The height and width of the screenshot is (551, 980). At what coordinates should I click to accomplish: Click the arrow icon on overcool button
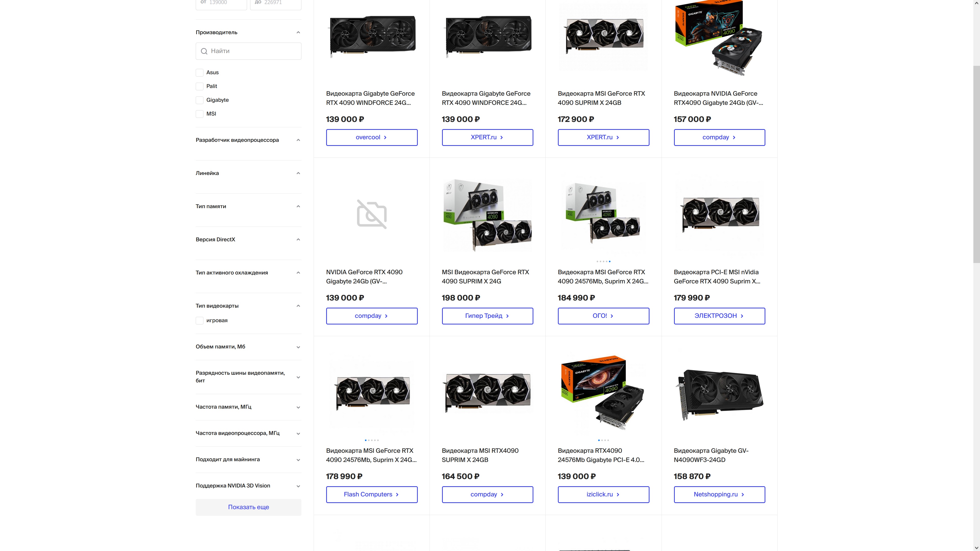385,137
